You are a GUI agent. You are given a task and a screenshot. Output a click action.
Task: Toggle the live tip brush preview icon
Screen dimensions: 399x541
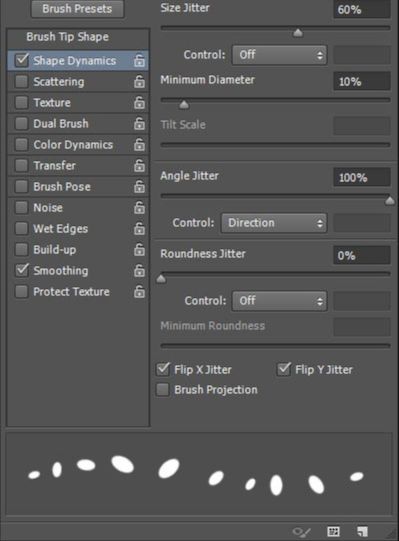coord(302,532)
